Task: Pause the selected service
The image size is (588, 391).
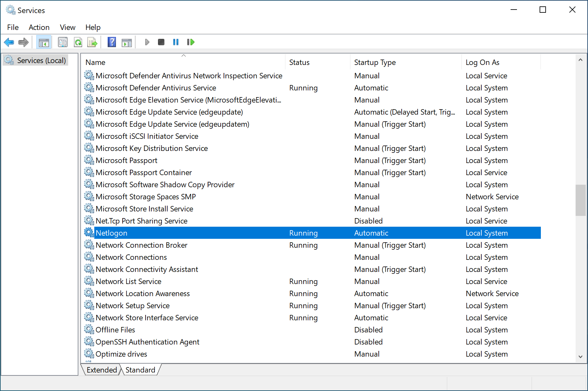Action: pyautogui.click(x=176, y=42)
